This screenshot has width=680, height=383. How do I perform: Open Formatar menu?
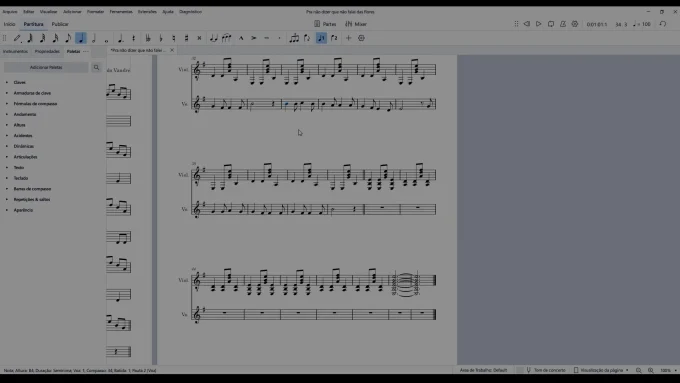(95, 12)
